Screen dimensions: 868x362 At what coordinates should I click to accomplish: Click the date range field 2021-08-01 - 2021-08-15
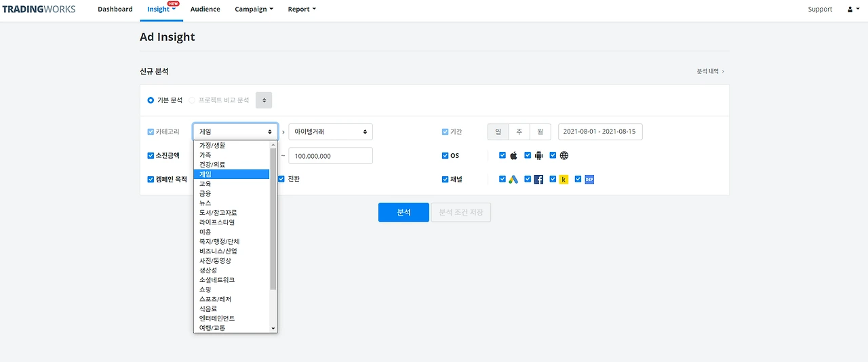click(x=600, y=132)
